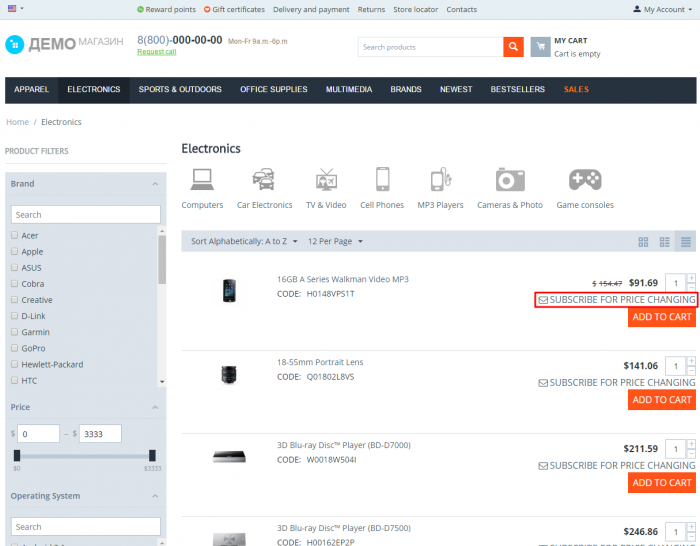The width and height of the screenshot is (700, 546).
Task: Open Office Supplies menu
Action: pos(274,90)
